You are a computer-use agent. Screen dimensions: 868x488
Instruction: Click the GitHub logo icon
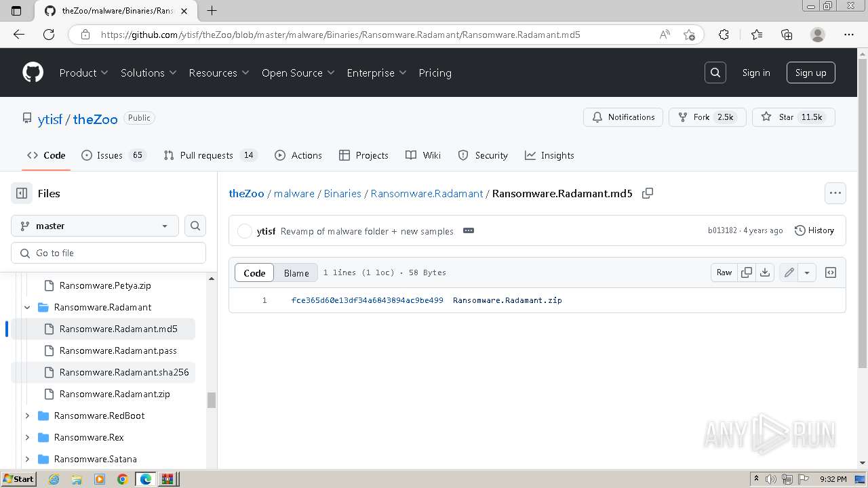(33, 73)
